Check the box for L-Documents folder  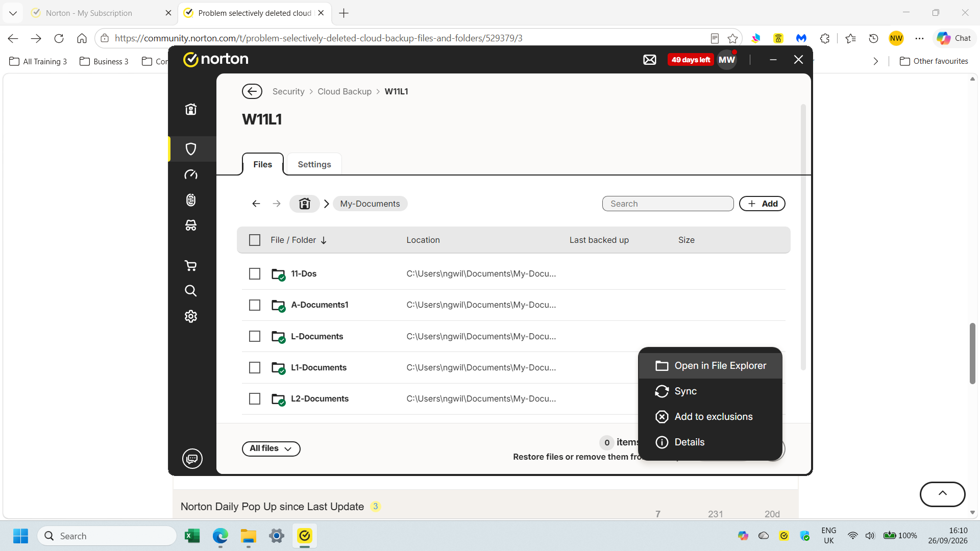click(x=255, y=336)
